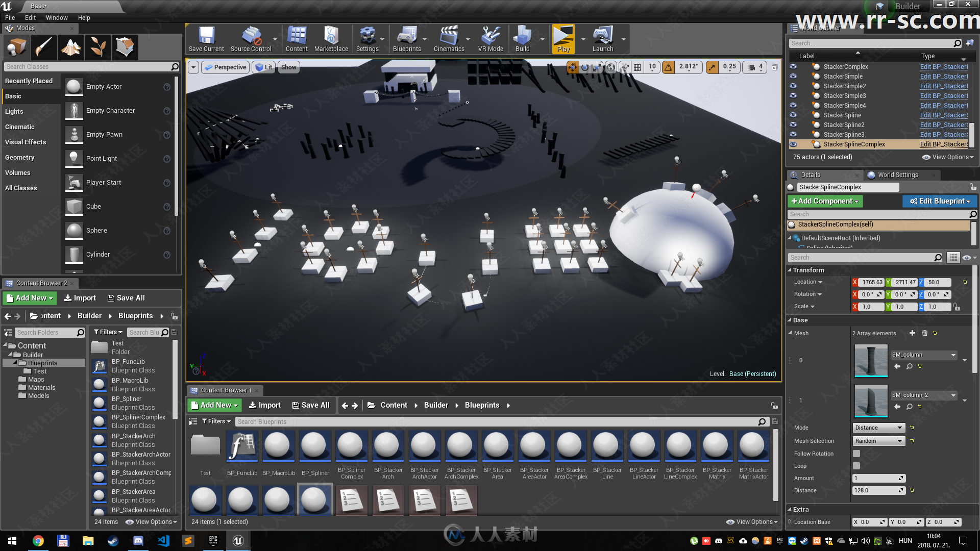Open viewport options dropdown arrow
This screenshot has width=980, height=551.
click(x=193, y=67)
